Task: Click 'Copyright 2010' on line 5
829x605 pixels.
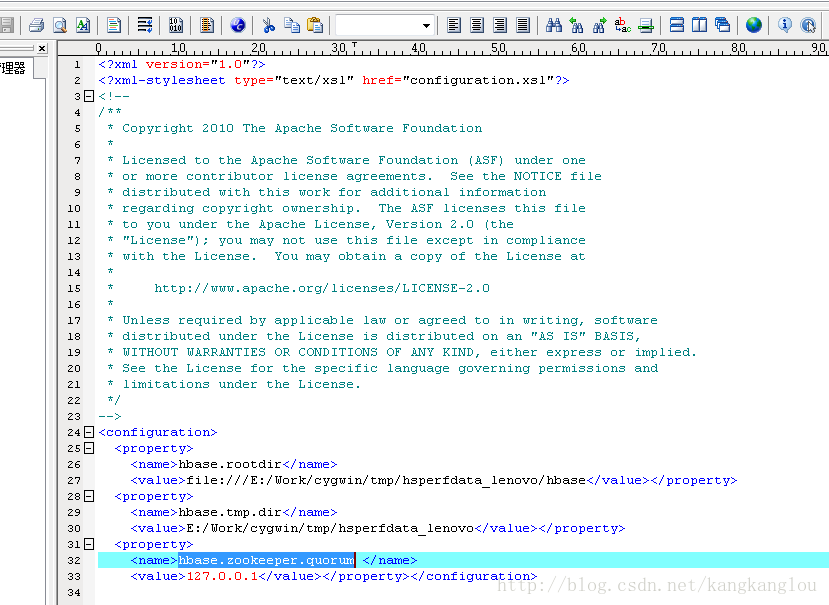Action: (178, 128)
